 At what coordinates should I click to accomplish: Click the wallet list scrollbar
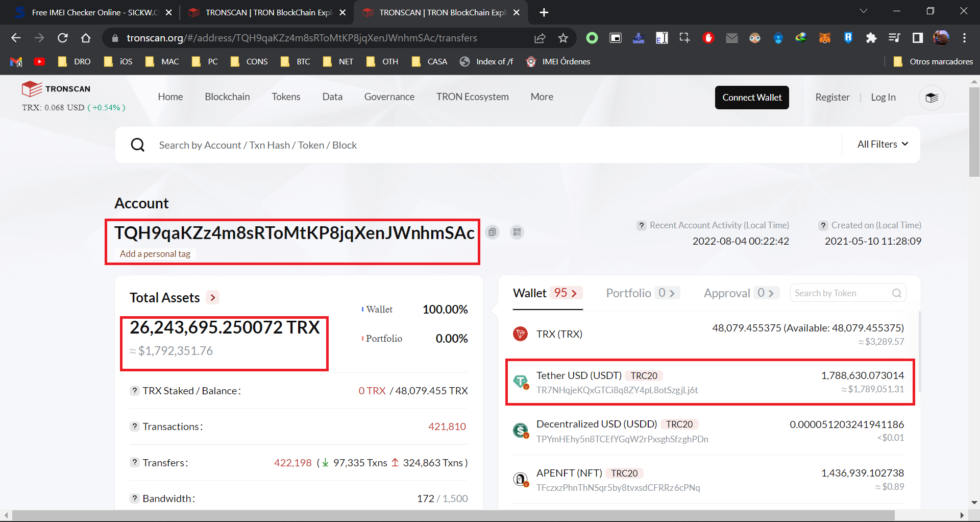(x=920, y=351)
